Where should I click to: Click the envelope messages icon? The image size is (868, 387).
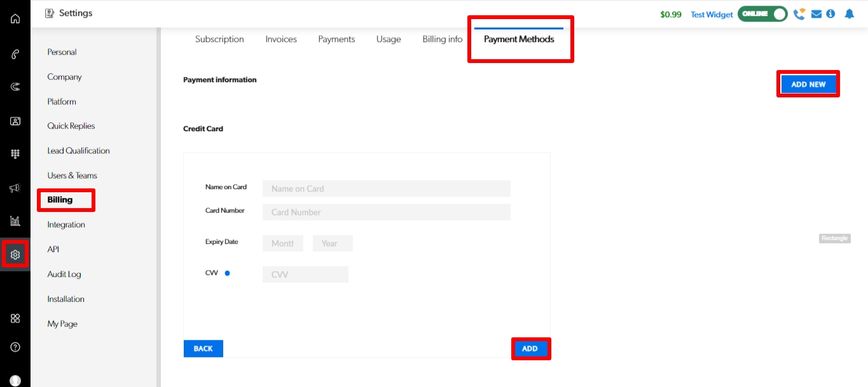pyautogui.click(x=816, y=14)
